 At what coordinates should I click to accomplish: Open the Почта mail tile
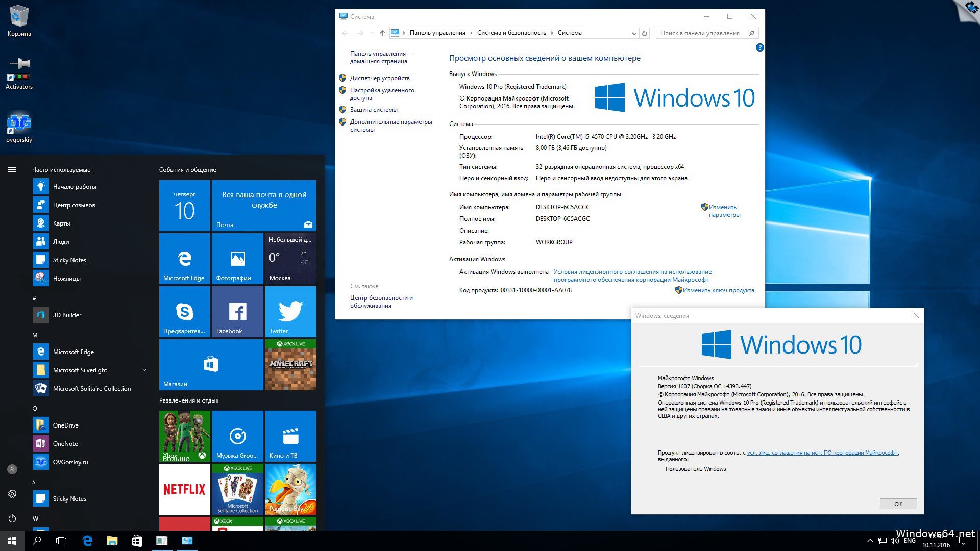(x=264, y=206)
